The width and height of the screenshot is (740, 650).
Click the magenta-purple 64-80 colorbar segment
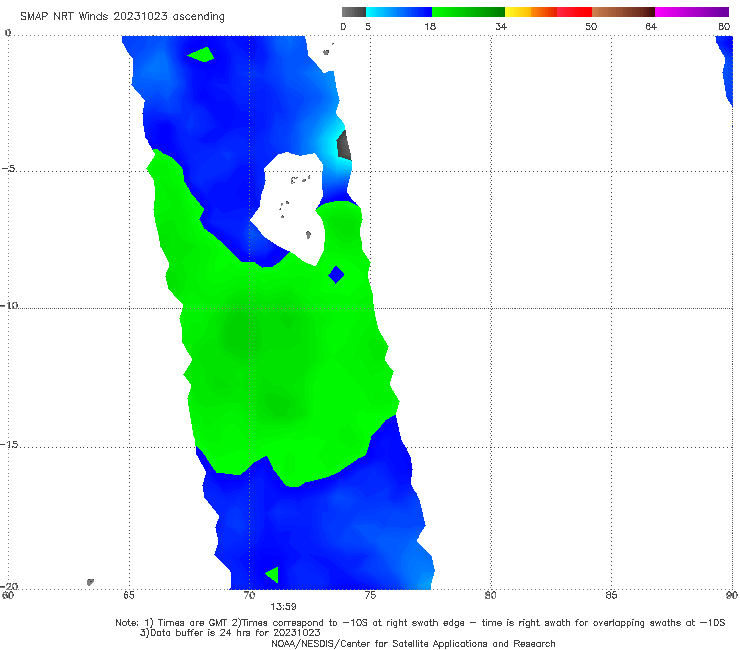pos(692,12)
